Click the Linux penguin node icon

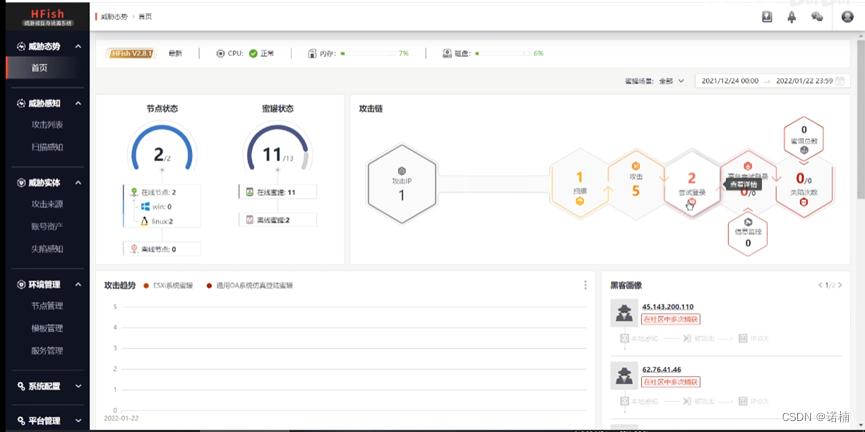pyautogui.click(x=145, y=221)
